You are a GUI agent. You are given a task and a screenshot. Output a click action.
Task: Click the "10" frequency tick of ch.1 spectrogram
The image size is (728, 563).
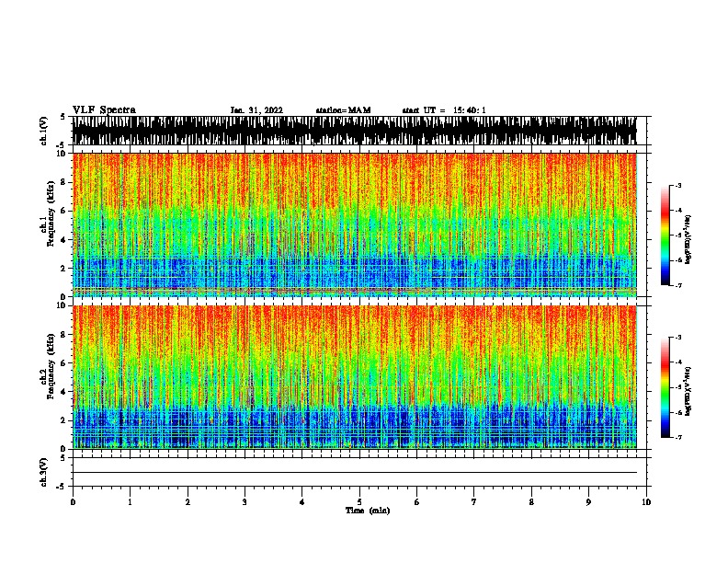62,154
